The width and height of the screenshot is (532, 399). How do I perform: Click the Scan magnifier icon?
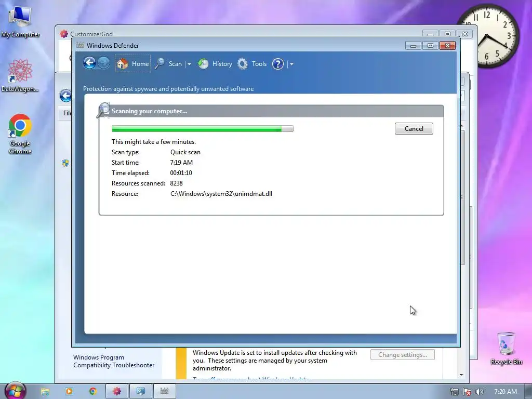(x=160, y=63)
